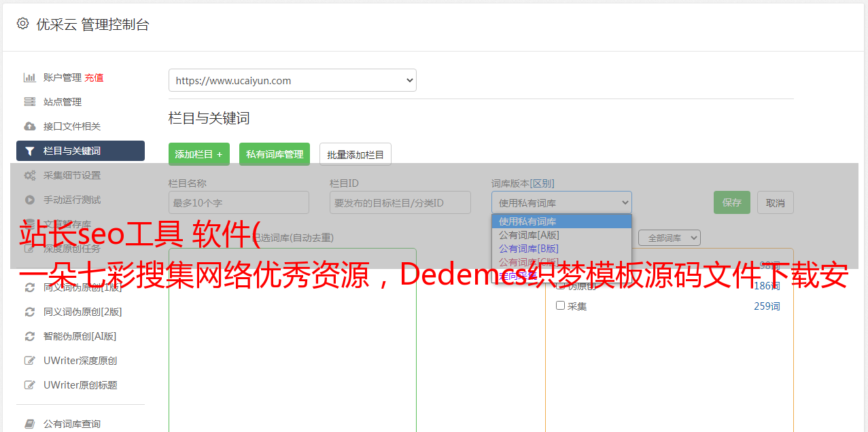Click the bar chart icon for 账户管理
The height and width of the screenshot is (432, 868).
tap(30, 77)
